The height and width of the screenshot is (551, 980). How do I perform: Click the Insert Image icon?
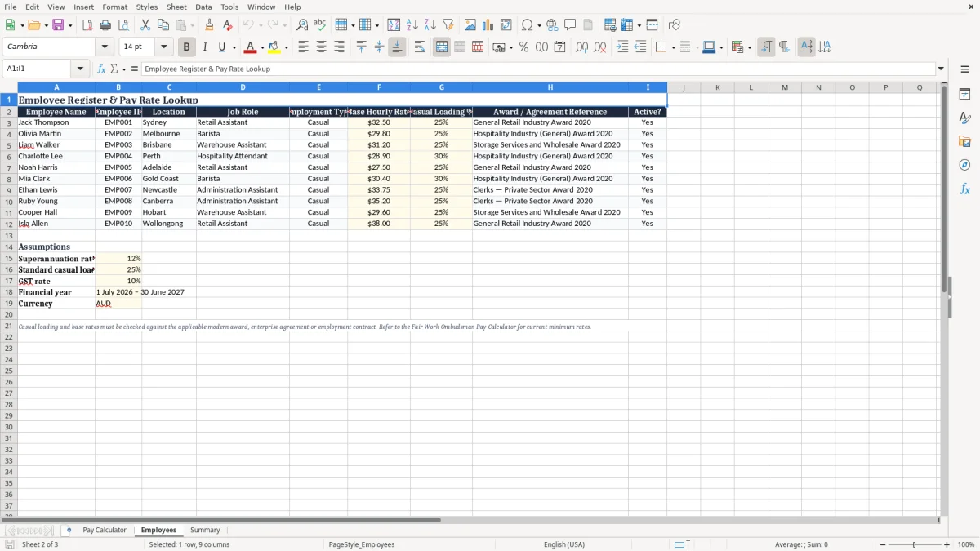[470, 25]
